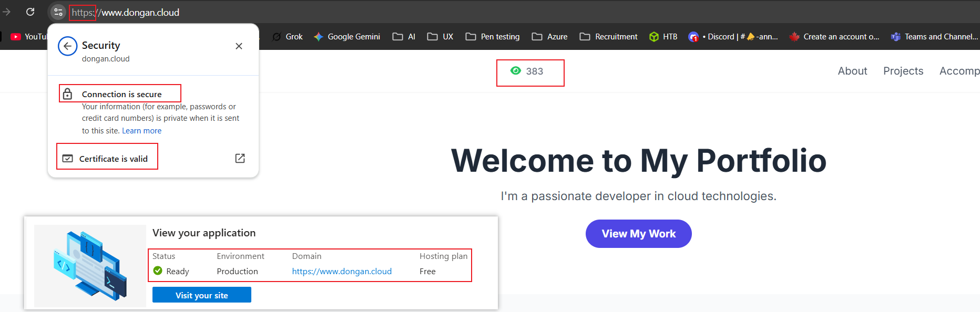The image size is (980, 312).
Task: Click the Welcome to My Portfolio heading
Action: coord(639,161)
